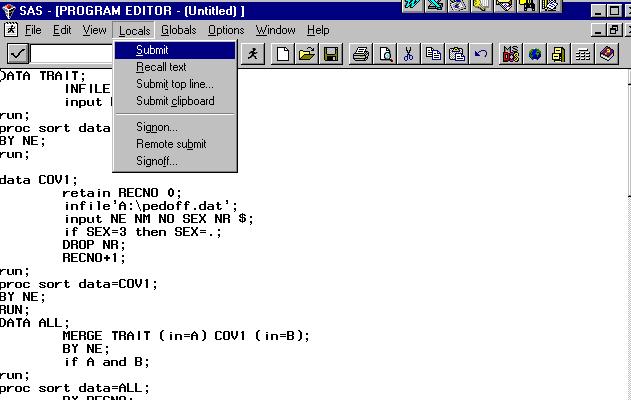
Task: Choose Submit from the Locals menu
Action: [x=175, y=50]
